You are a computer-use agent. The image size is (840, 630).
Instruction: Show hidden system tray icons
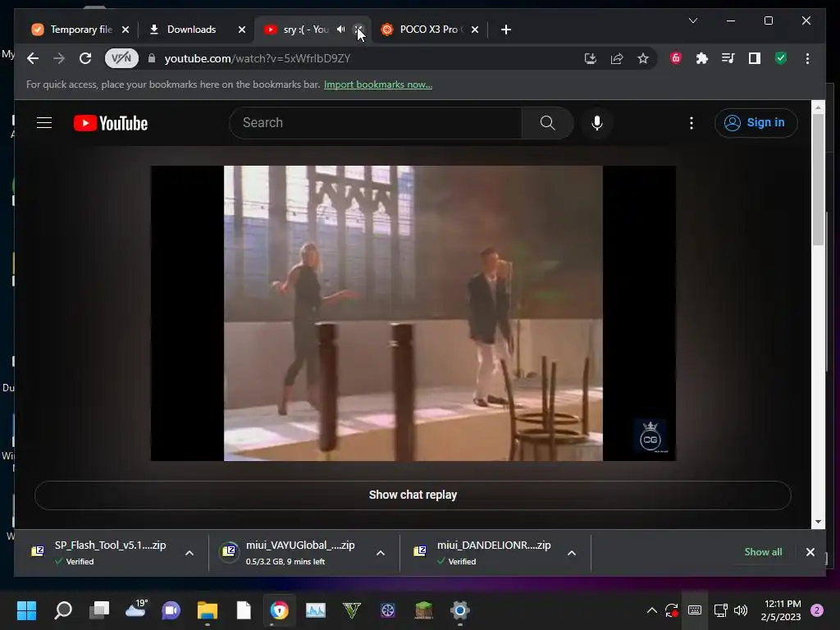pyautogui.click(x=652, y=610)
